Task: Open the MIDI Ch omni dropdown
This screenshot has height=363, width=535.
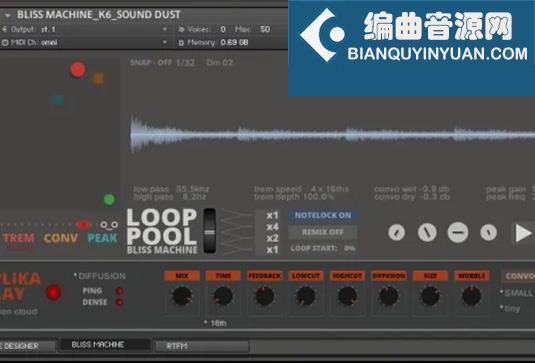Action: click(x=85, y=43)
